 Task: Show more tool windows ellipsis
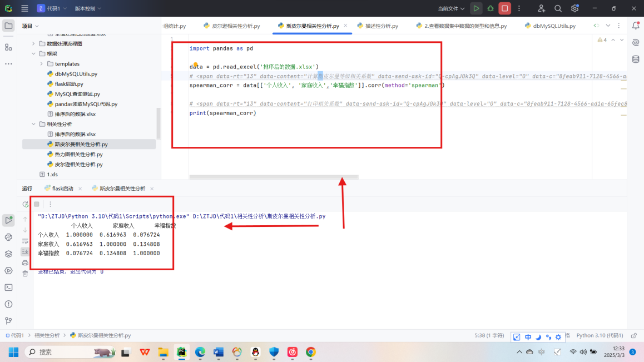coord(8,64)
